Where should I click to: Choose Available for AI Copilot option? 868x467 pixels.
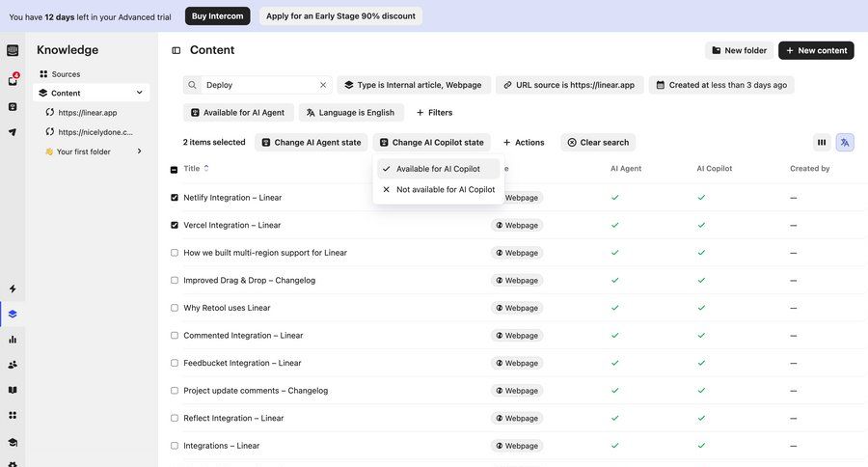coord(438,169)
